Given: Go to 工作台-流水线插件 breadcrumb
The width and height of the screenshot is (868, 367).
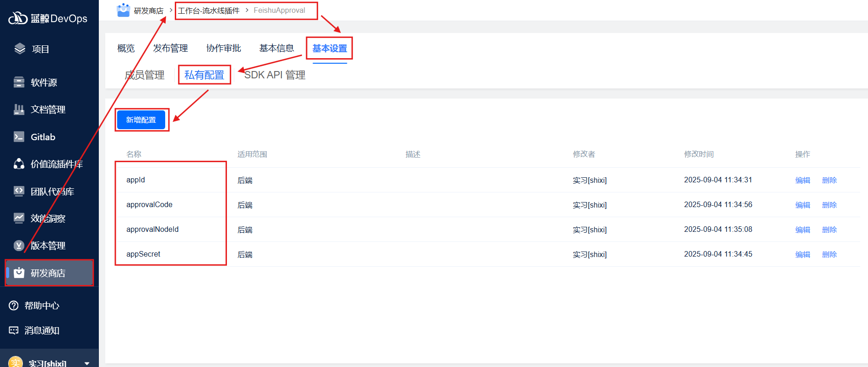Looking at the screenshot, I should coord(209,11).
